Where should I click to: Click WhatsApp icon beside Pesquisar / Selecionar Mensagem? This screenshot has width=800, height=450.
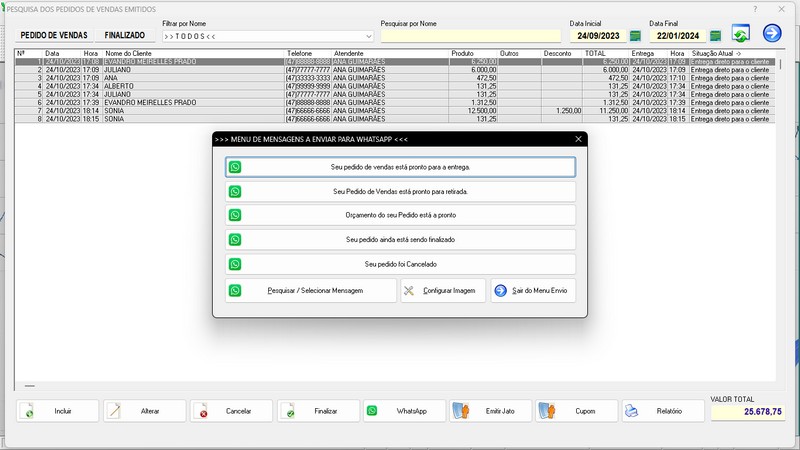click(235, 290)
